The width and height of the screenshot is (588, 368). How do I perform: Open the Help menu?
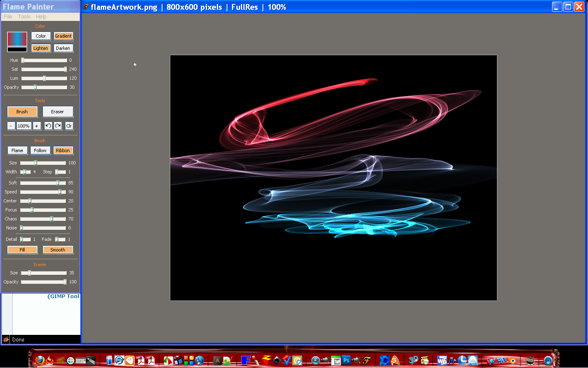point(41,16)
